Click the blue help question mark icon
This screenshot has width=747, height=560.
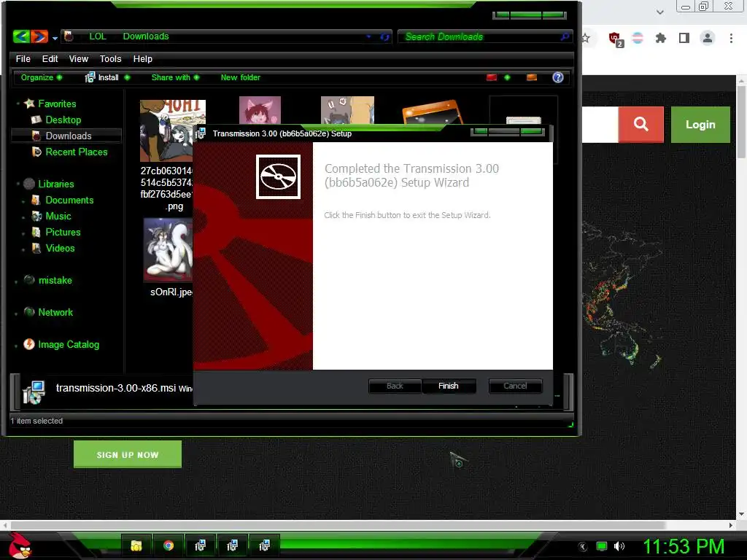point(558,77)
